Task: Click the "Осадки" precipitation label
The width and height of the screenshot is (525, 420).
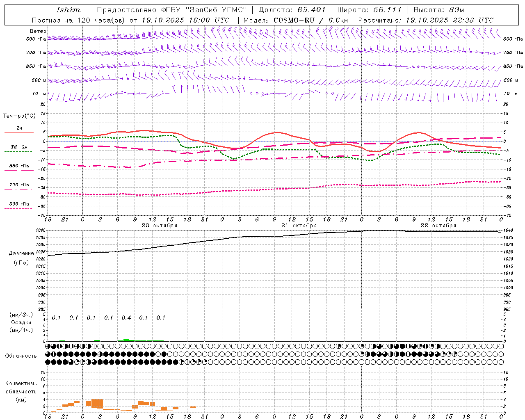Action: (21, 322)
